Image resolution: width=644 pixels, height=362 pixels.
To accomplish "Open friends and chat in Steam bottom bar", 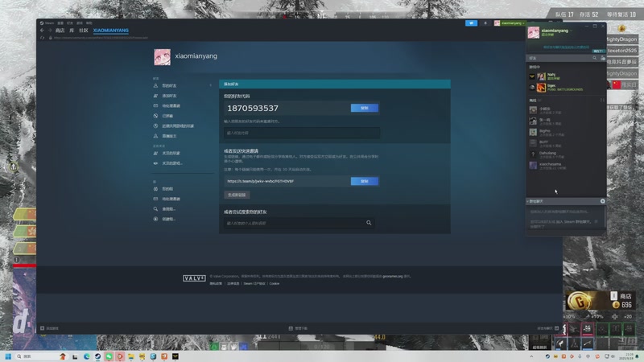I will [548, 328].
